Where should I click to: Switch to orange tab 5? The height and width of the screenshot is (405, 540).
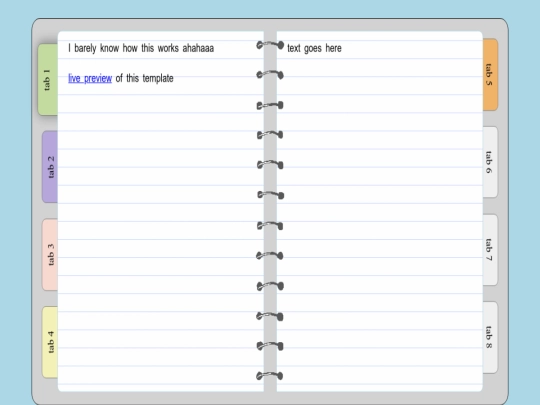coord(490,75)
